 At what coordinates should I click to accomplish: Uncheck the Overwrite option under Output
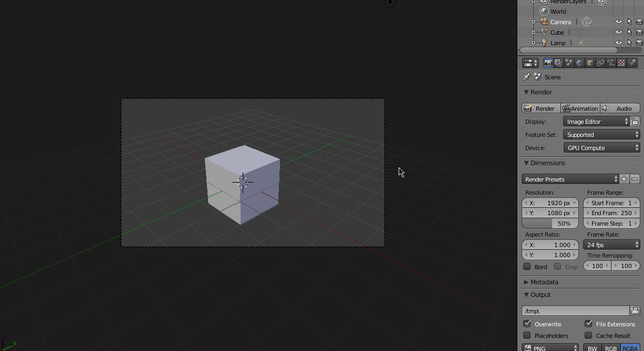[x=527, y=324]
